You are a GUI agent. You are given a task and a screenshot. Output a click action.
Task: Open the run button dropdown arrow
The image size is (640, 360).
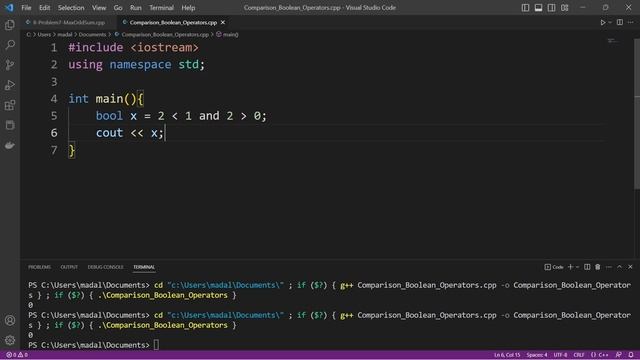coord(610,22)
